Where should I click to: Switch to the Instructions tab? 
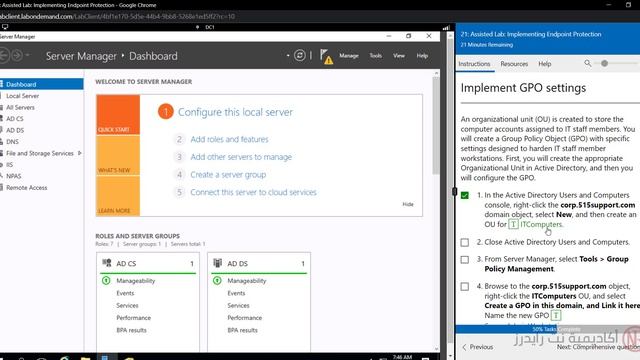(474, 64)
